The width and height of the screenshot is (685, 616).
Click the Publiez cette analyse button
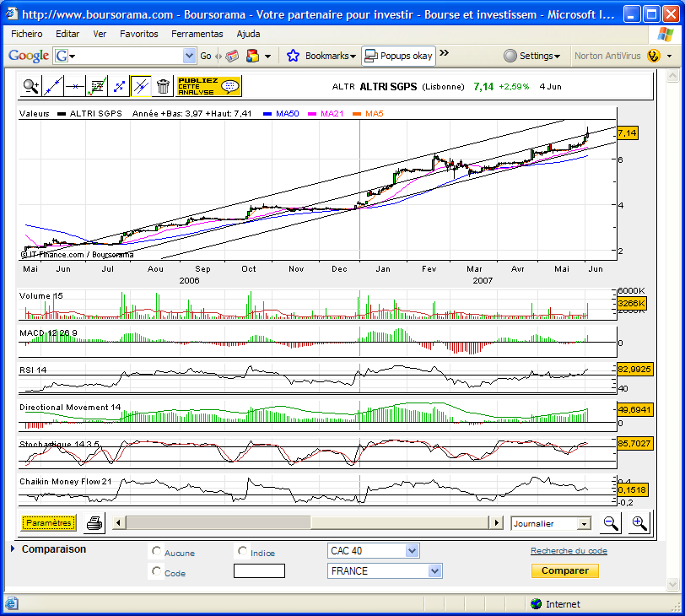(208, 86)
